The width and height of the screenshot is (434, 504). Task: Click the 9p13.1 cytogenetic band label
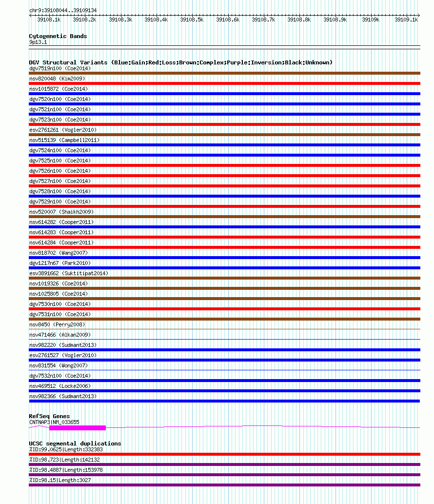point(38,42)
